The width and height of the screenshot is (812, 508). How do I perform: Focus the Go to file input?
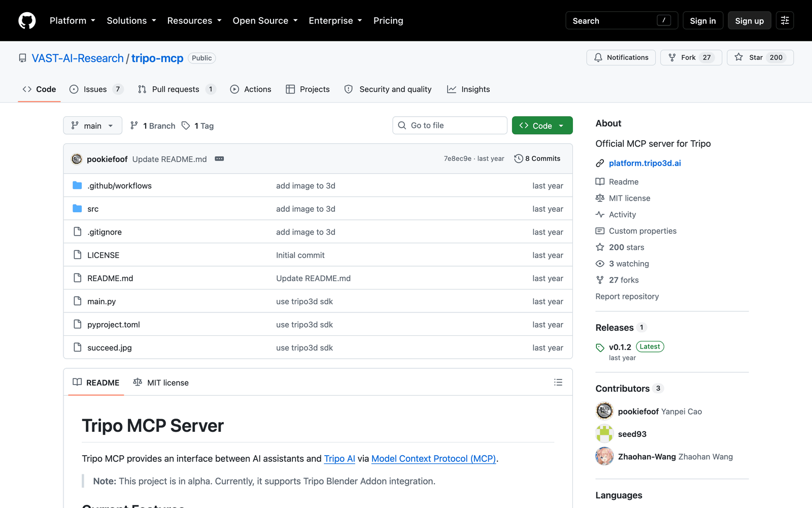pyautogui.click(x=450, y=125)
